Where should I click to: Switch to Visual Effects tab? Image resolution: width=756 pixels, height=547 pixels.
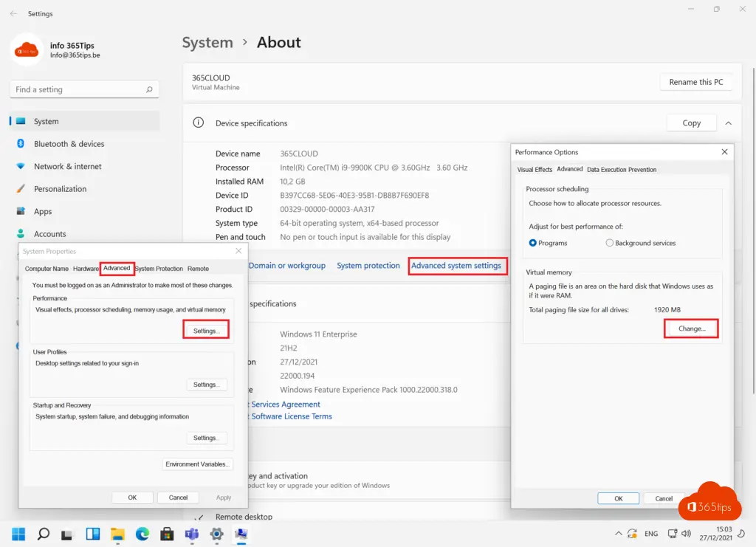535,170
